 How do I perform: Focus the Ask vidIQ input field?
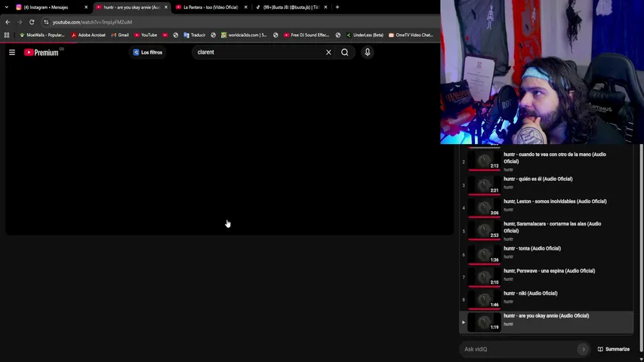pyautogui.click(x=519, y=349)
